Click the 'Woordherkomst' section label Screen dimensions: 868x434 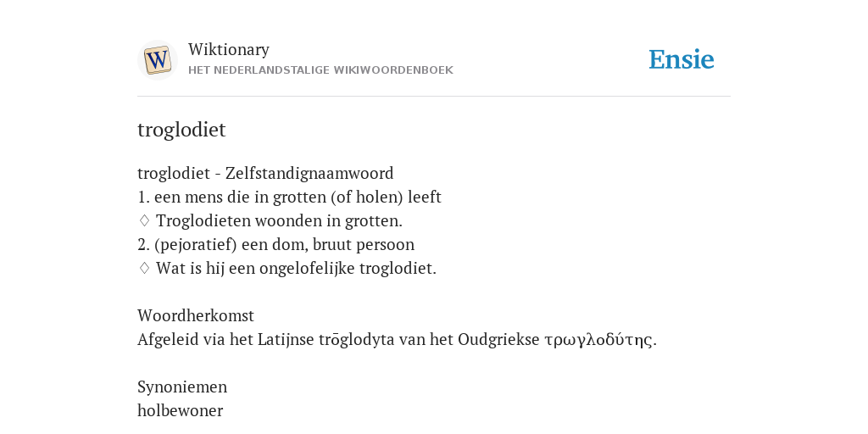pos(196,315)
